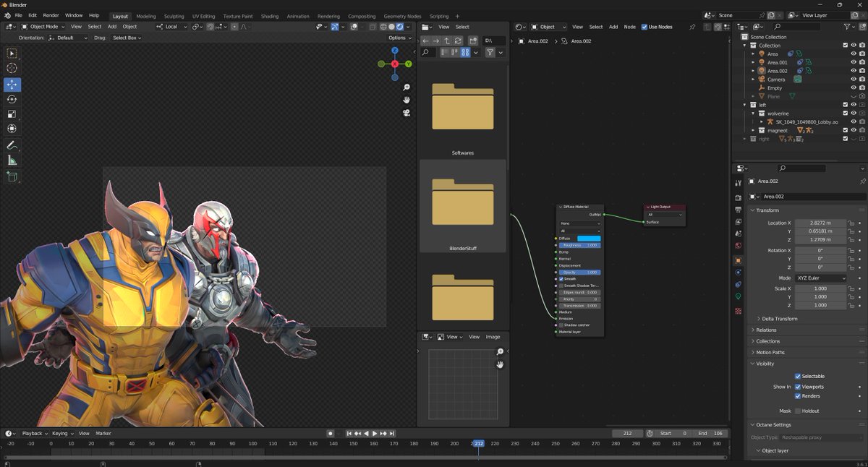Image resolution: width=868 pixels, height=467 pixels.
Task: Toggle Smooth checkbox in Diffuse Material node
Action: click(x=561, y=278)
